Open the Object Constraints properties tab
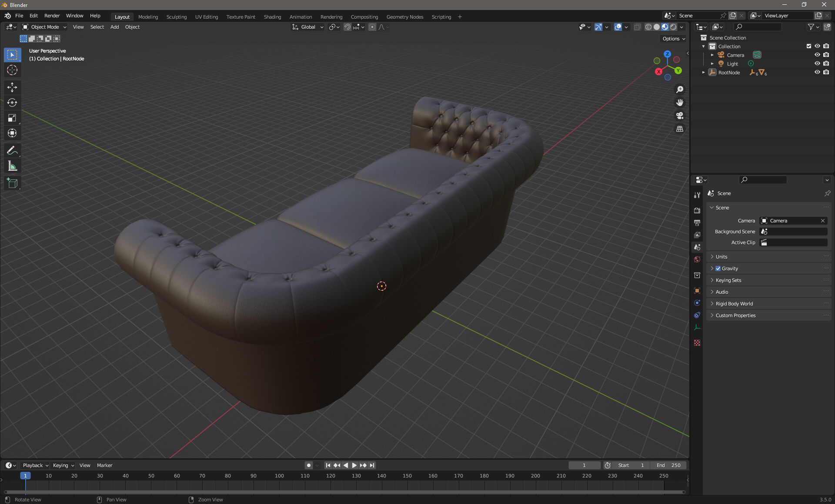 (x=697, y=315)
